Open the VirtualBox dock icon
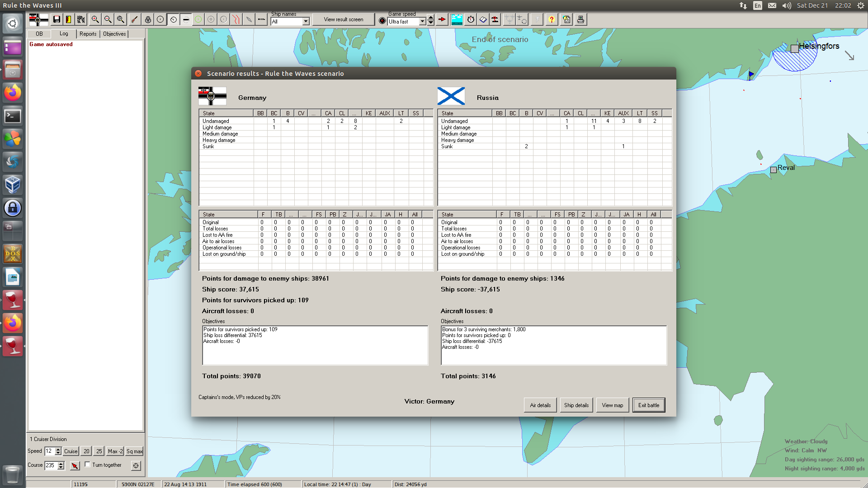The image size is (868, 488). pyautogui.click(x=13, y=185)
